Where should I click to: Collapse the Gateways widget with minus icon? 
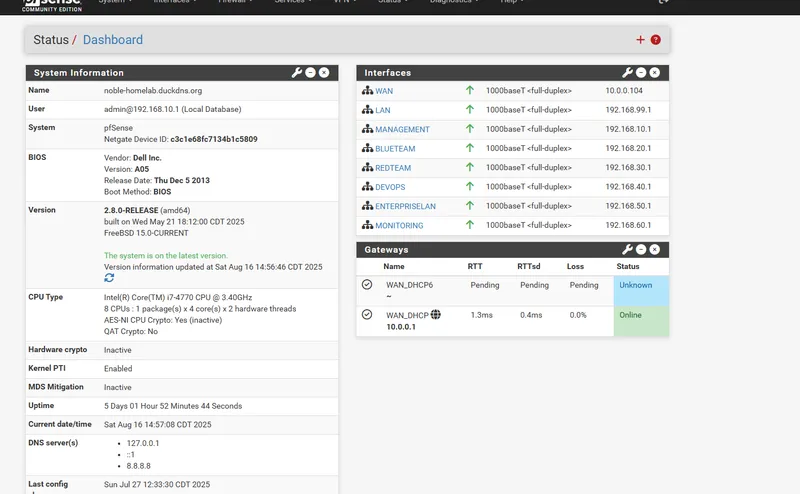click(641, 249)
